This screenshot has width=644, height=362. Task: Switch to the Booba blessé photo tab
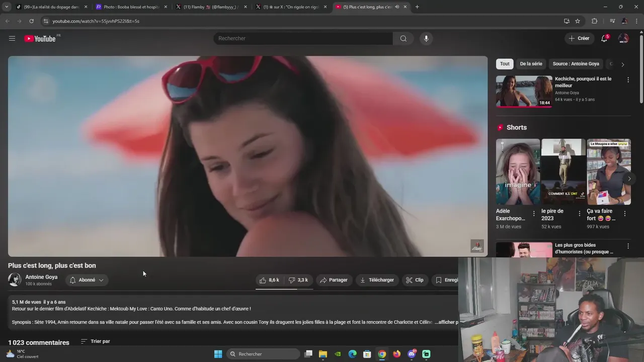coord(131,7)
